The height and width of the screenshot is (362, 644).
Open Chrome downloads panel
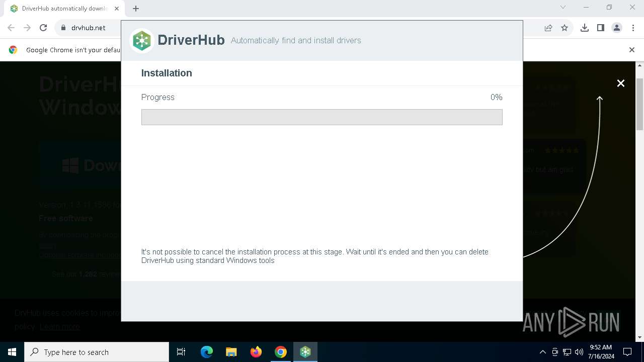(585, 28)
